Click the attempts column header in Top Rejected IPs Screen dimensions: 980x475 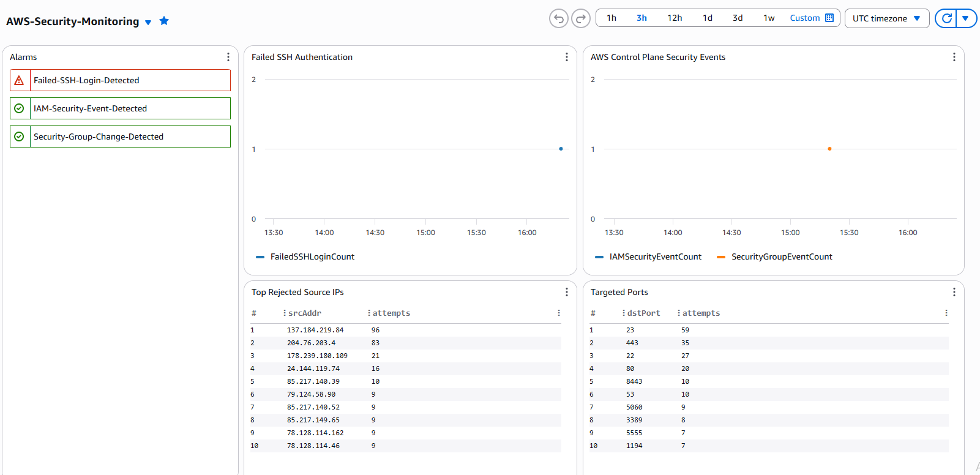[391, 313]
